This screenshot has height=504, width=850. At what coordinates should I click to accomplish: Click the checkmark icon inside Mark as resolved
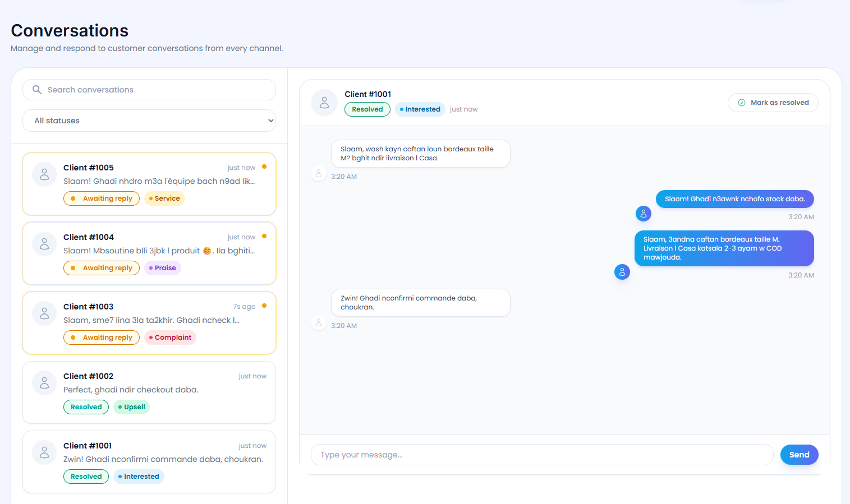[x=741, y=103]
